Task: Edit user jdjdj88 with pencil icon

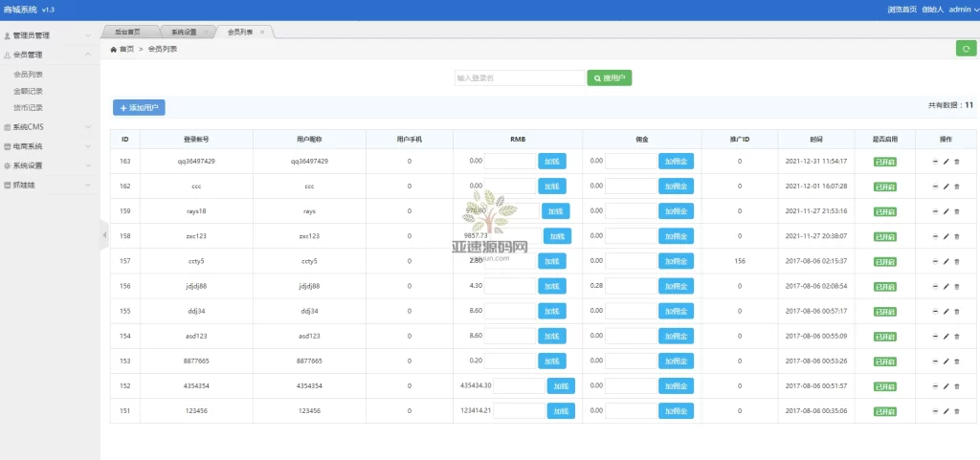Action: tap(946, 287)
